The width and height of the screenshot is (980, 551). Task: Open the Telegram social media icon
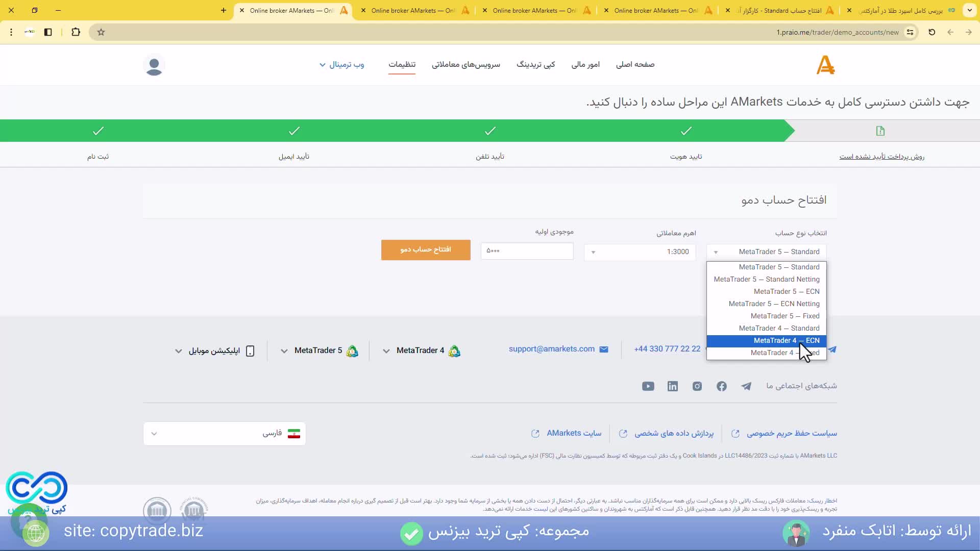click(746, 386)
